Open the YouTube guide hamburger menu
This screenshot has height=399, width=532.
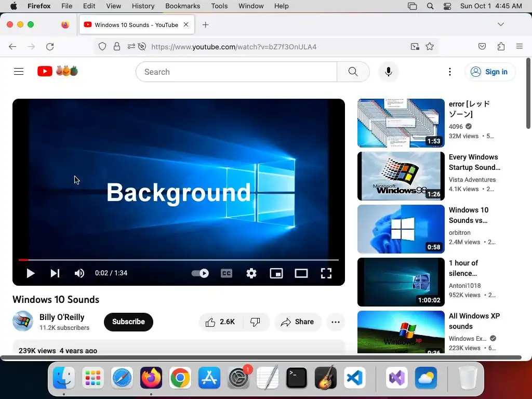19,71
